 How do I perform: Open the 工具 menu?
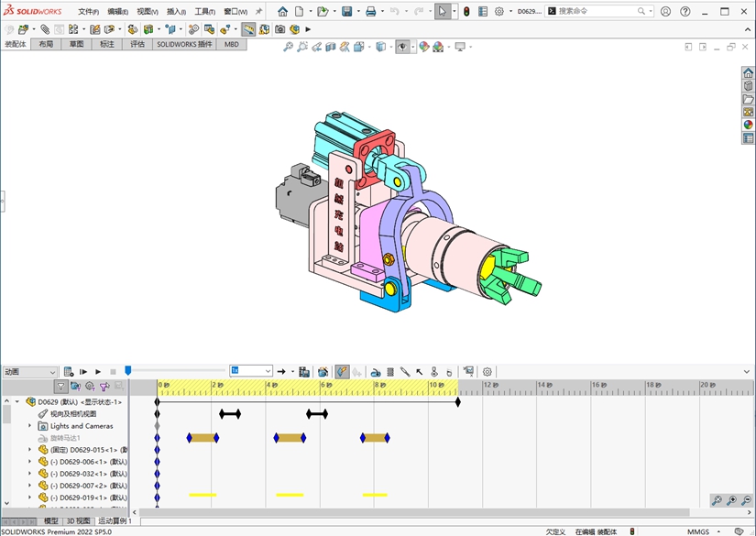204,12
